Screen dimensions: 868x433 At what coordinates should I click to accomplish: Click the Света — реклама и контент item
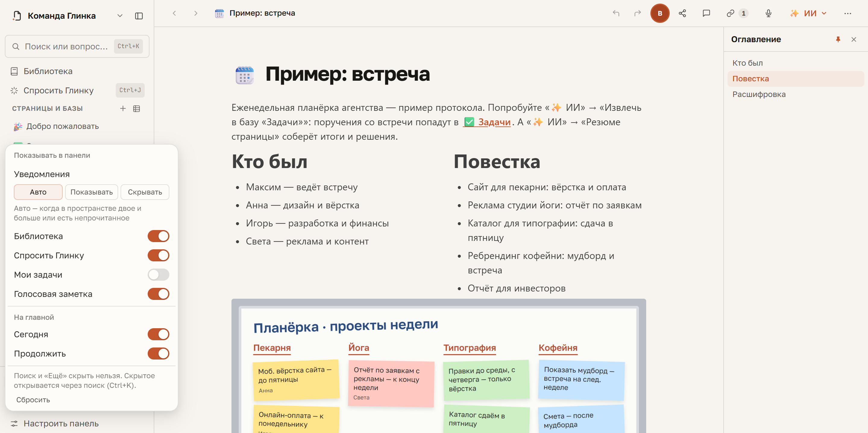coord(307,242)
